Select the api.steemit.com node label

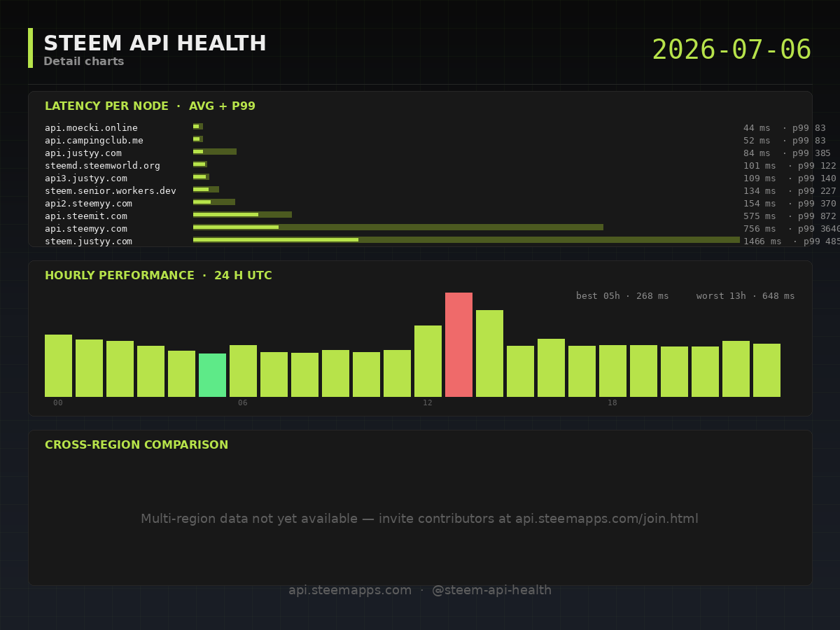(x=86, y=216)
